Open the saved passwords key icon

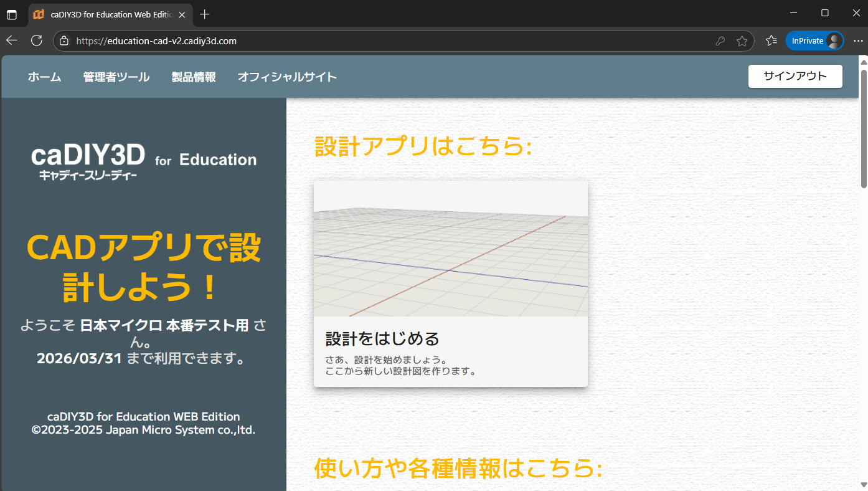tap(720, 41)
